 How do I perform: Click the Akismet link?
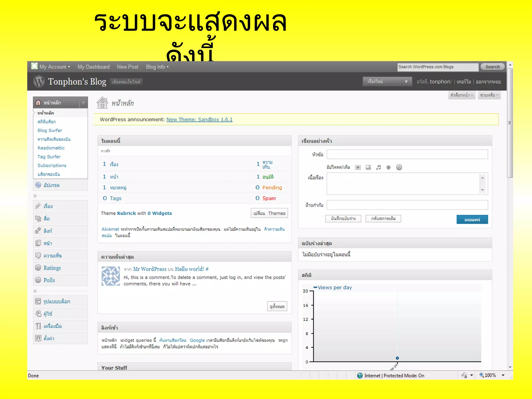[x=110, y=229]
